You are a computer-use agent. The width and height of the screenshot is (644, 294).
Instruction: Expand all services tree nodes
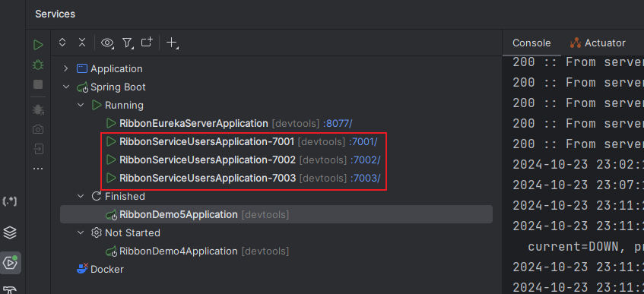[x=62, y=42]
